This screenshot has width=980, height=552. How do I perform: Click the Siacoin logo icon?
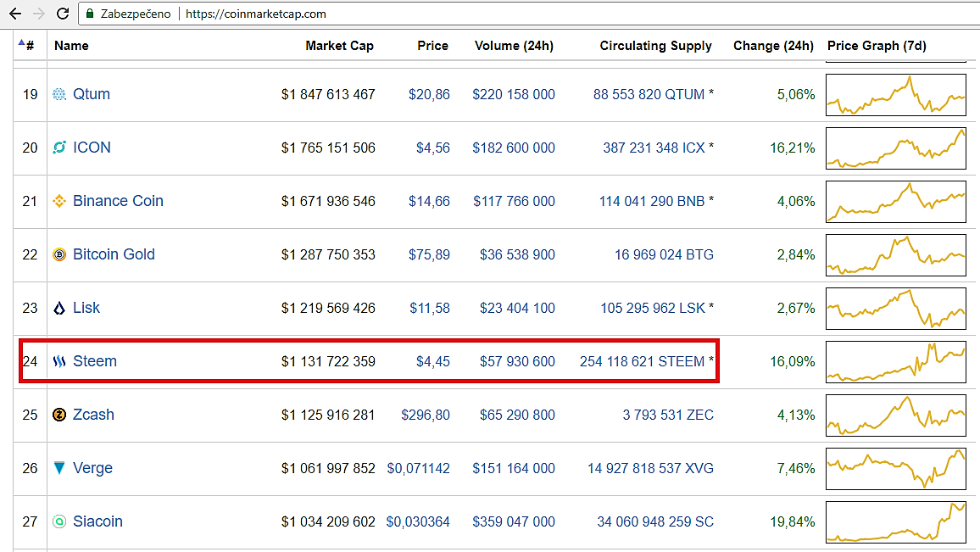coord(59,521)
